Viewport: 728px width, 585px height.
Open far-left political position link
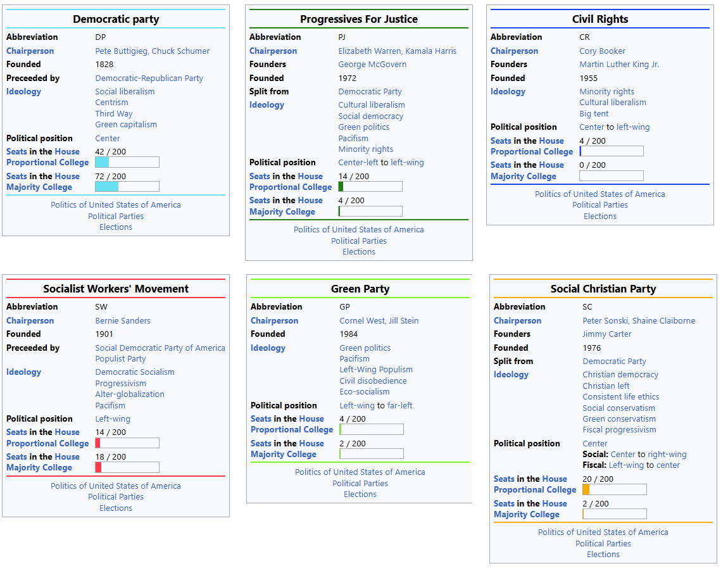(x=399, y=406)
